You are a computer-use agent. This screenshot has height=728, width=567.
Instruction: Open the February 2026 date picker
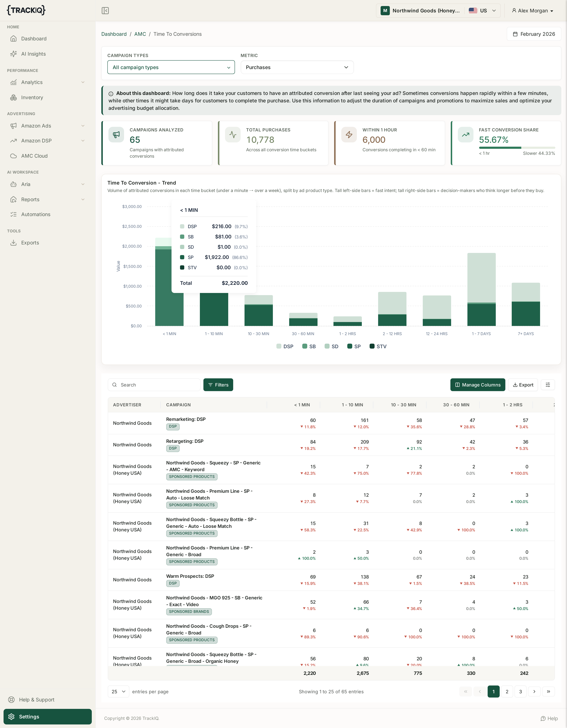(x=534, y=34)
